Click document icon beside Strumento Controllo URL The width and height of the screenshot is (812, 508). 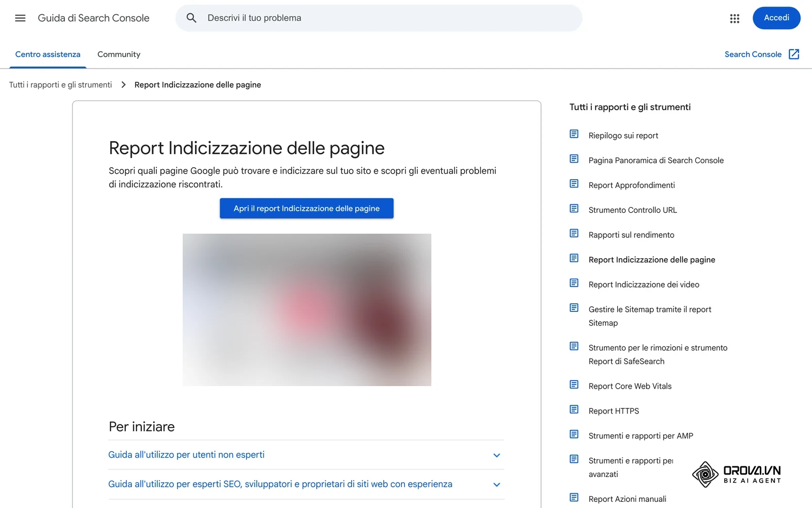point(574,209)
